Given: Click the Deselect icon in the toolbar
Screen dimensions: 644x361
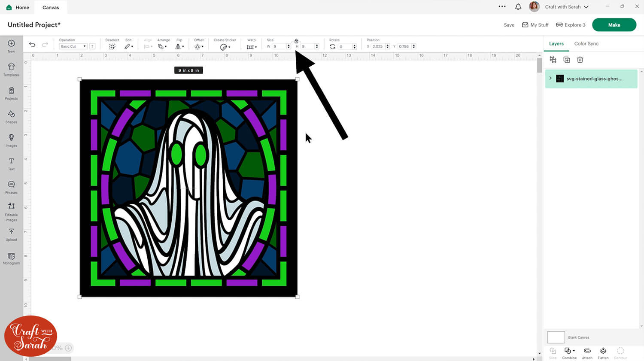Looking at the screenshot, I should click(x=112, y=46).
